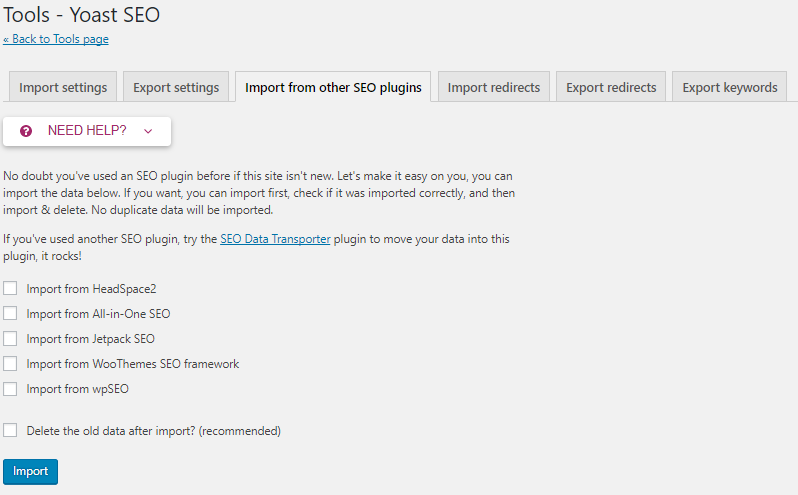Click the "Import from wpSEO" label
Viewport: 798px width, 495px height.
click(77, 389)
